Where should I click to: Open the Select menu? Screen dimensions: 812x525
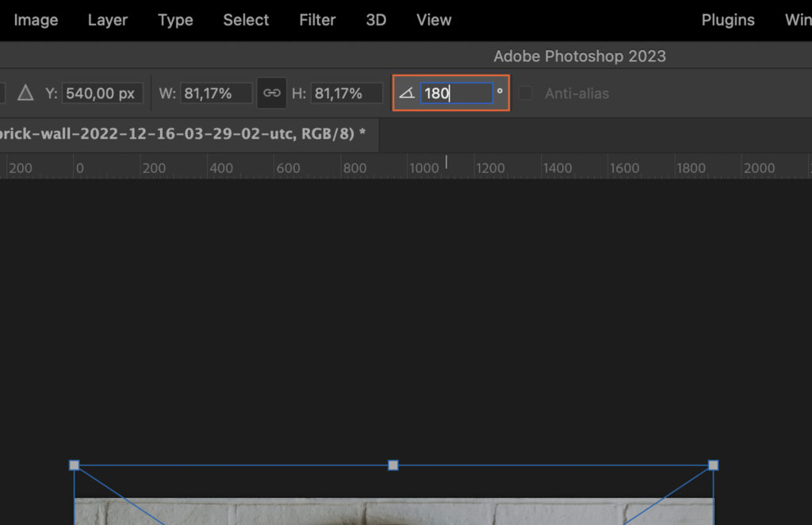coord(246,20)
